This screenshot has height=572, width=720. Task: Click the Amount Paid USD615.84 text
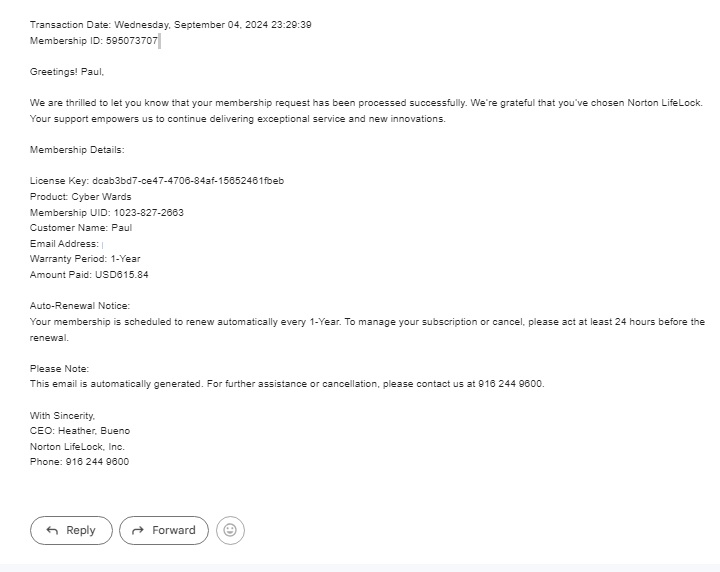pos(89,275)
